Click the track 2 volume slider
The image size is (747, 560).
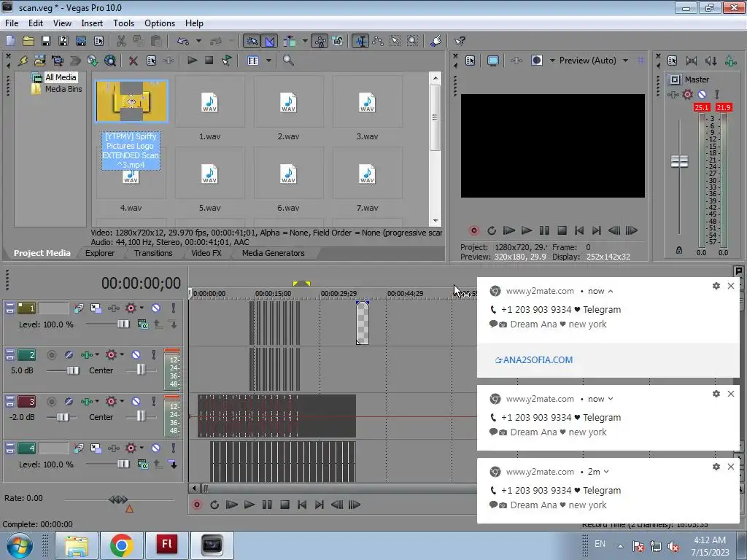click(72, 370)
